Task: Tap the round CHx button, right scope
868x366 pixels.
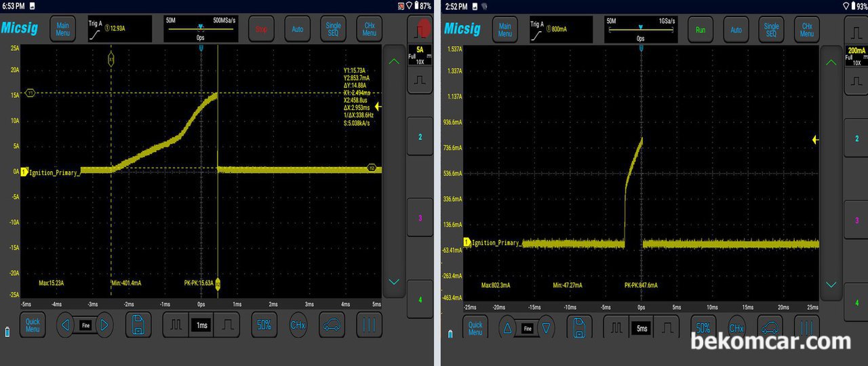Action: tap(737, 328)
